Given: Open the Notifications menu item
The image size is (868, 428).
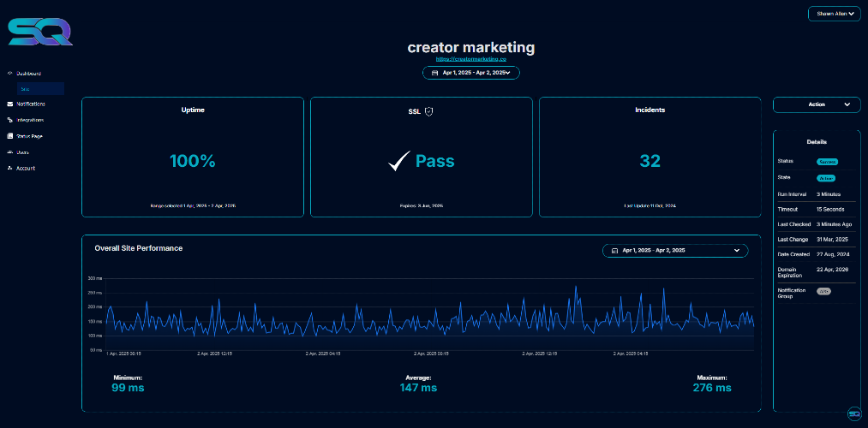Looking at the screenshot, I should pos(31,104).
